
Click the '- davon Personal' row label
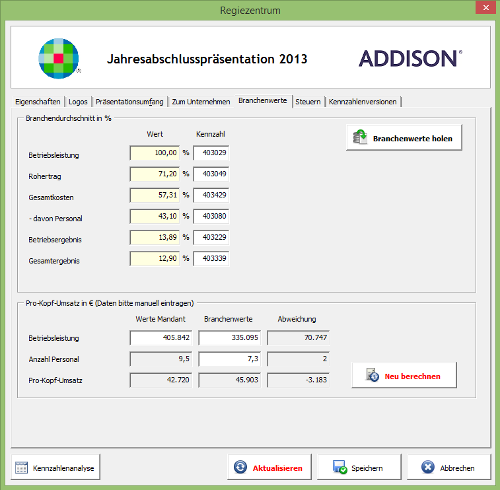[x=55, y=218]
